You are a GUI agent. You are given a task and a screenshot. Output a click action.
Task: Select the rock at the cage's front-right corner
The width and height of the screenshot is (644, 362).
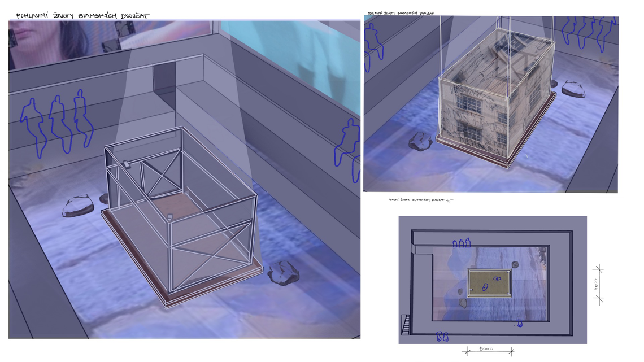point(284,273)
